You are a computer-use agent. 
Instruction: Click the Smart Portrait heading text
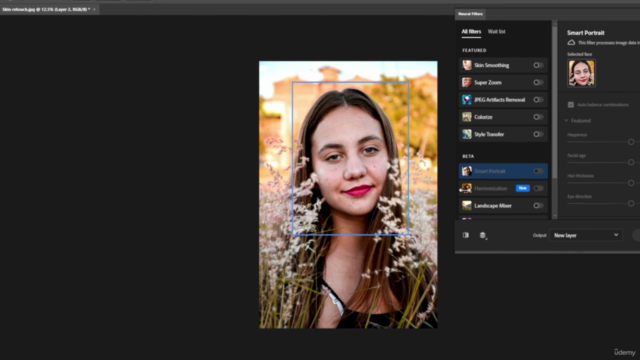click(585, 33)
